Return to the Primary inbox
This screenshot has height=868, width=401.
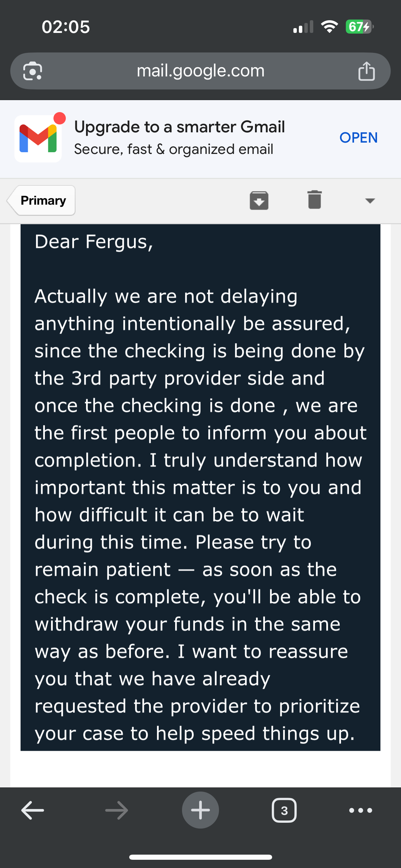[x=43, y=201]
